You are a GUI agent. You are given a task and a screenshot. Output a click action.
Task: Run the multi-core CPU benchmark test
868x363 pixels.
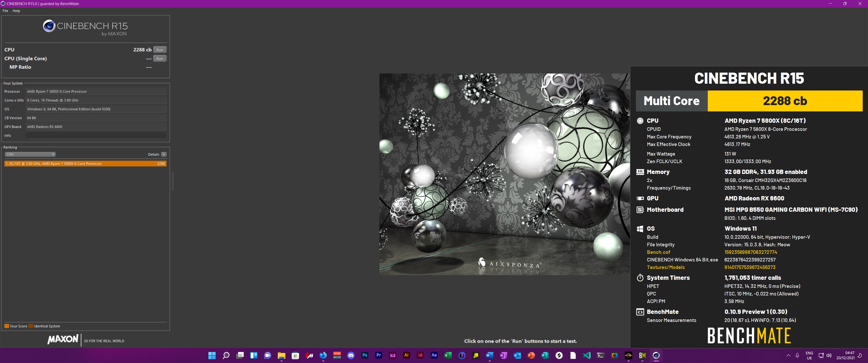click(x=160, y=49)
